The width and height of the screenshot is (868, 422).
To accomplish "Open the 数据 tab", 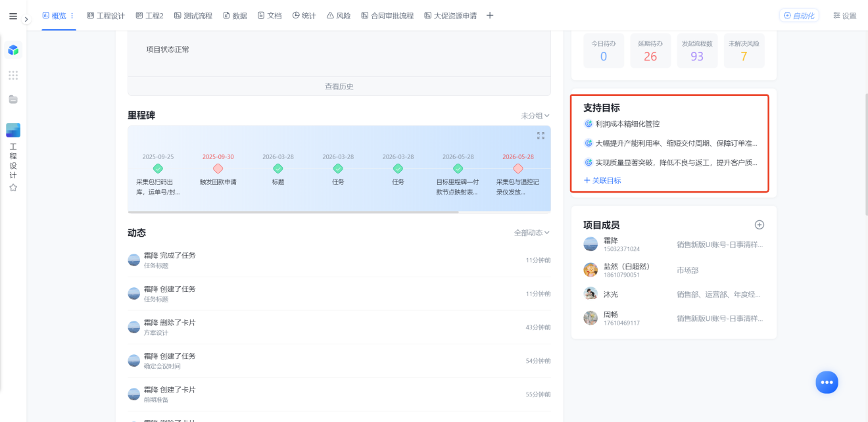I will click(x=235, y=16).
